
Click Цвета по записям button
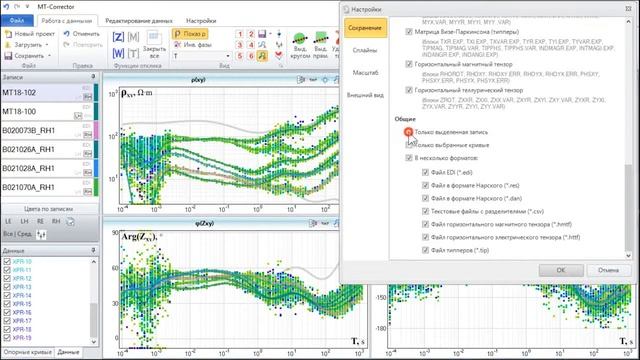(49, 209)
